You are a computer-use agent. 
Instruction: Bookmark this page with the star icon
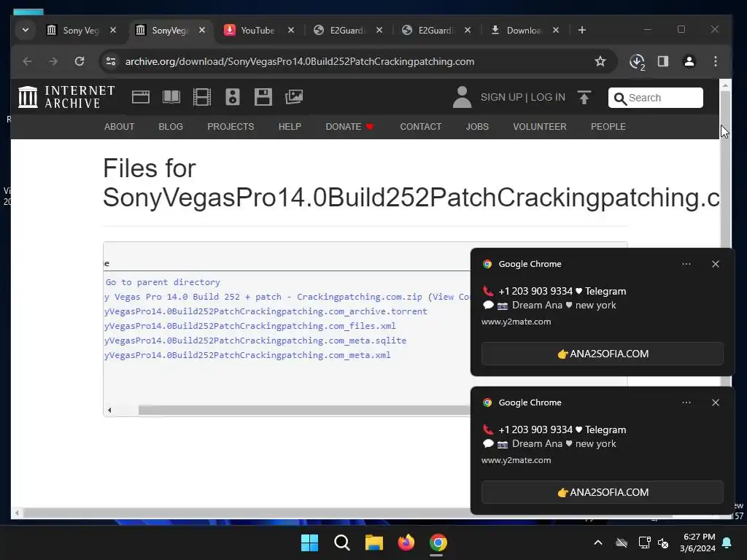pyautogui.click(x=600, y=61)
